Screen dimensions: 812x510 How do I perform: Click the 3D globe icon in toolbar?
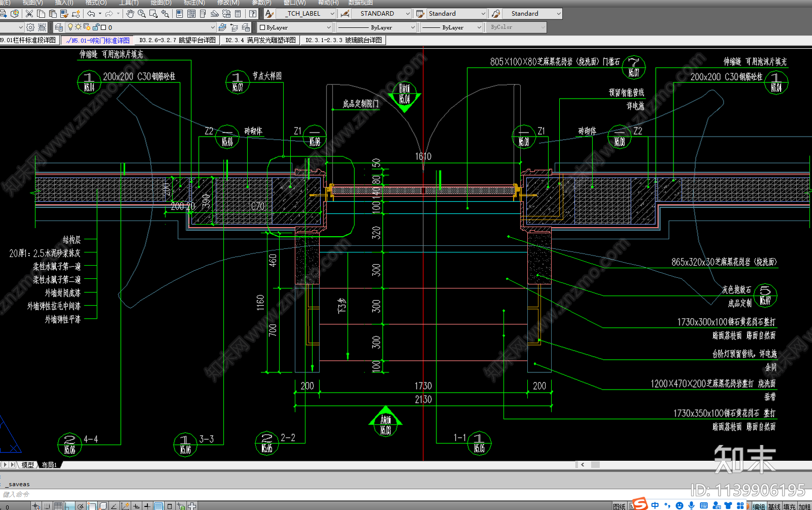point(15,14)
